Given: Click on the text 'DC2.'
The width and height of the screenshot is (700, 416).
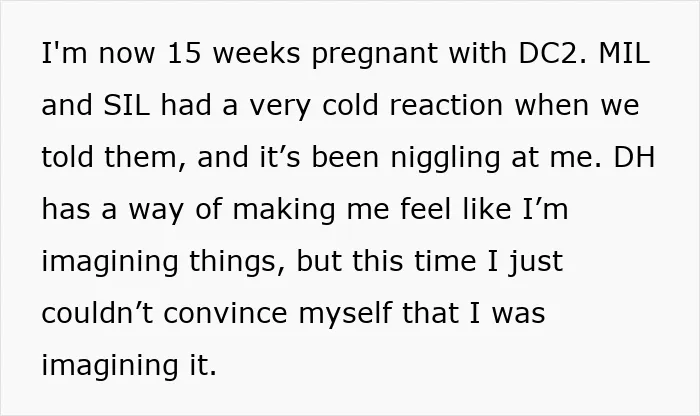Looking at the screenshot, I should 553,53.
